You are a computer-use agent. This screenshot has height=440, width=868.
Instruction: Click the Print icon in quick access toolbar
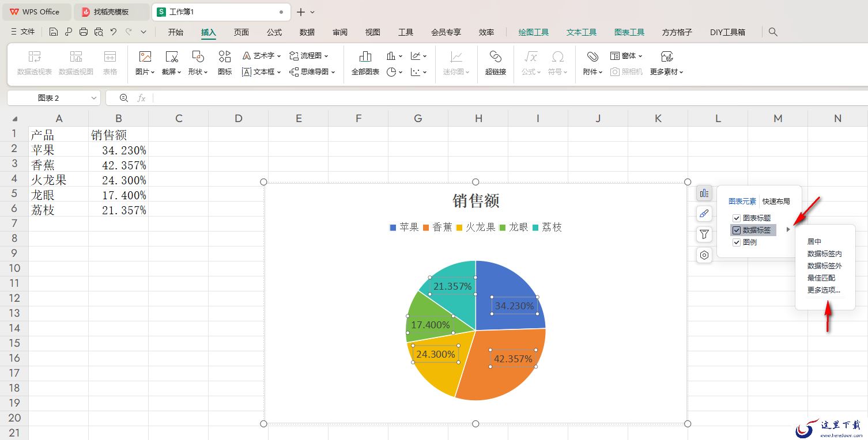point(84,32)
